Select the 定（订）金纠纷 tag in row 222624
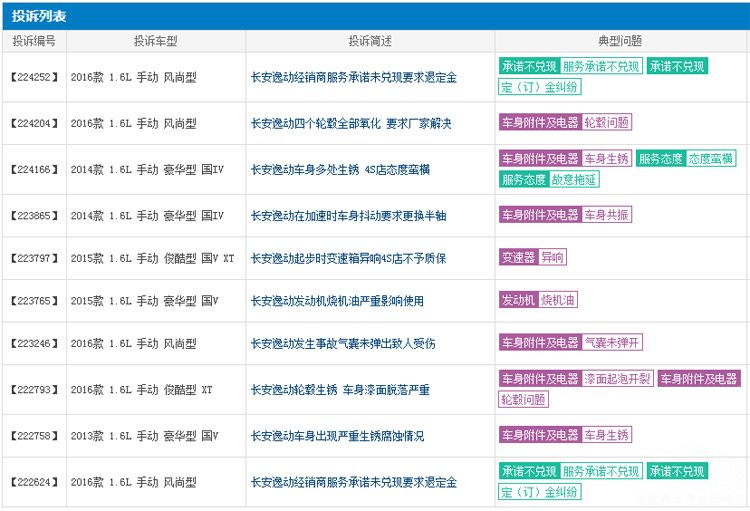 pos(540,492)
